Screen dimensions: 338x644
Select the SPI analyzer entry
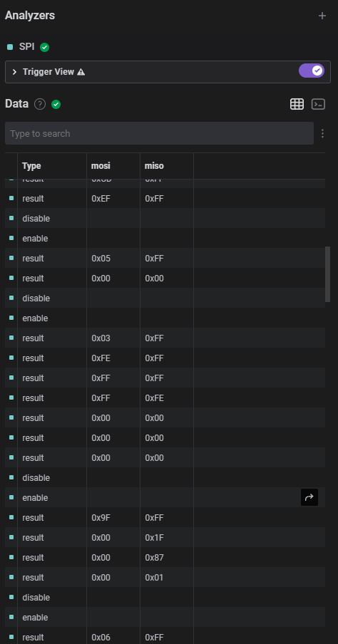tap(26, 47)
